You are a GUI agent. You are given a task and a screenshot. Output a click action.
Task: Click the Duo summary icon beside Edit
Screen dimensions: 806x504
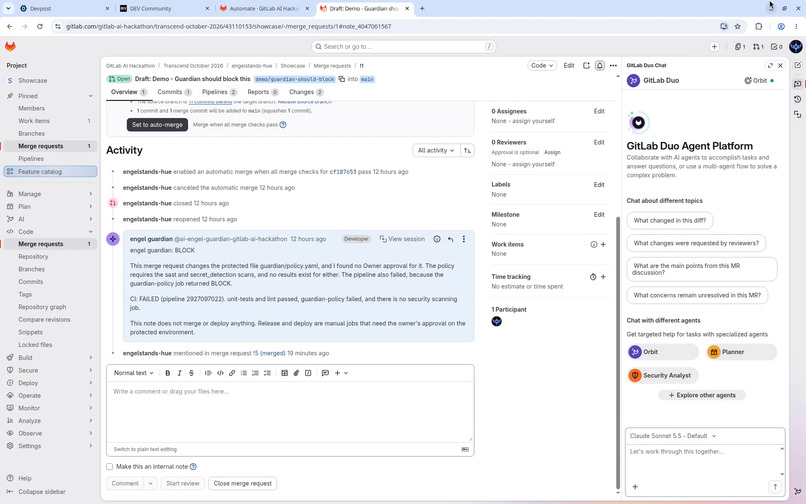(x=586, y=65)
